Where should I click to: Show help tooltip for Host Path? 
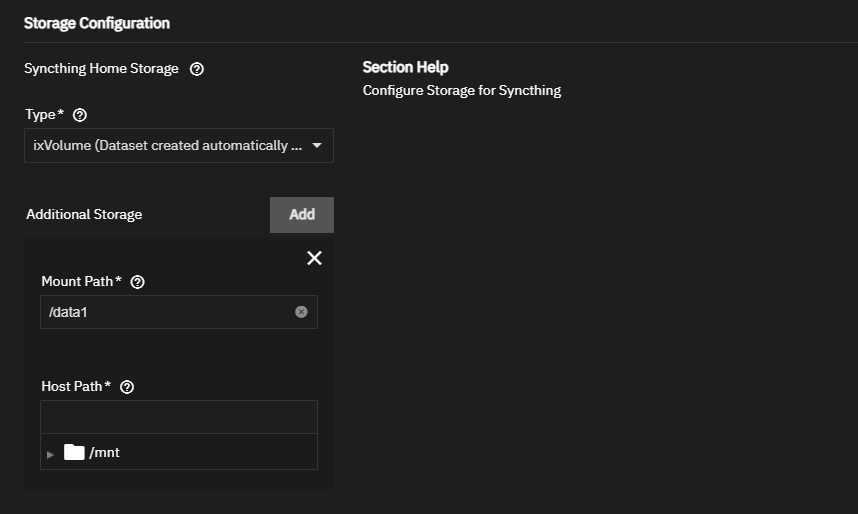click(127, 387)
